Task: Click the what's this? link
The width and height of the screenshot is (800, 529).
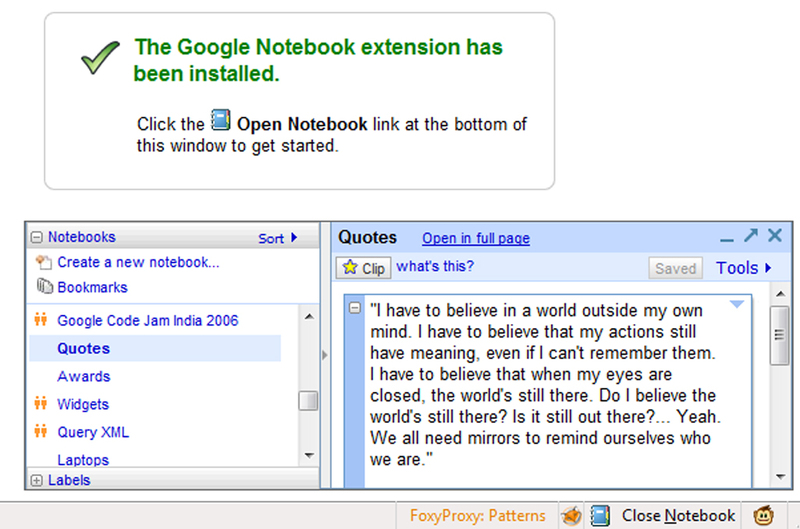Action: click(x=435, y=266)
